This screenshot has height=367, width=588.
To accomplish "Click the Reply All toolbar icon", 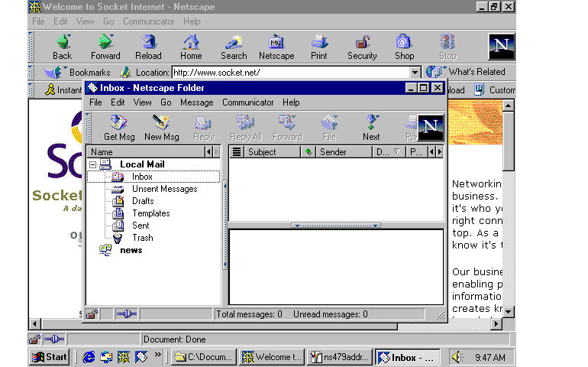I will click(x=246, y=128).
